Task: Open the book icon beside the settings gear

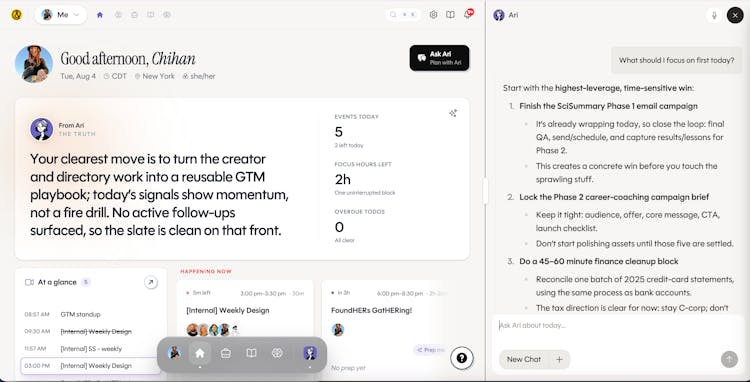Action: [450, 15]
